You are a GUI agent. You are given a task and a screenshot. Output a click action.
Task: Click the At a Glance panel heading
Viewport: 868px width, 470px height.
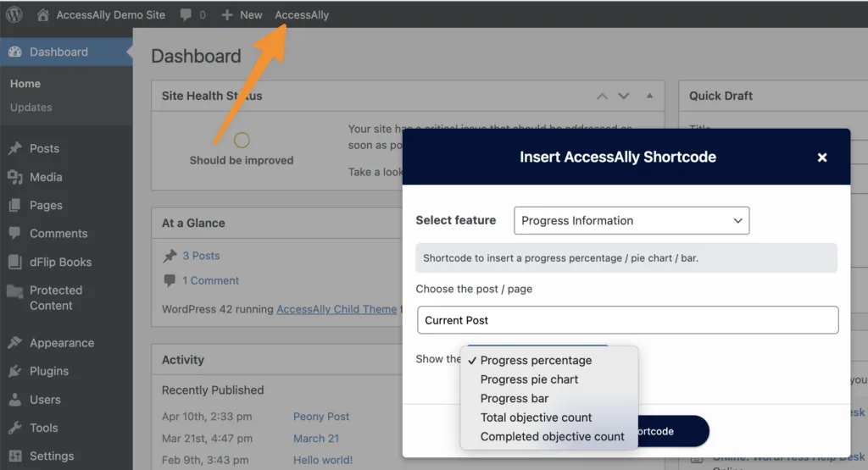193,223
